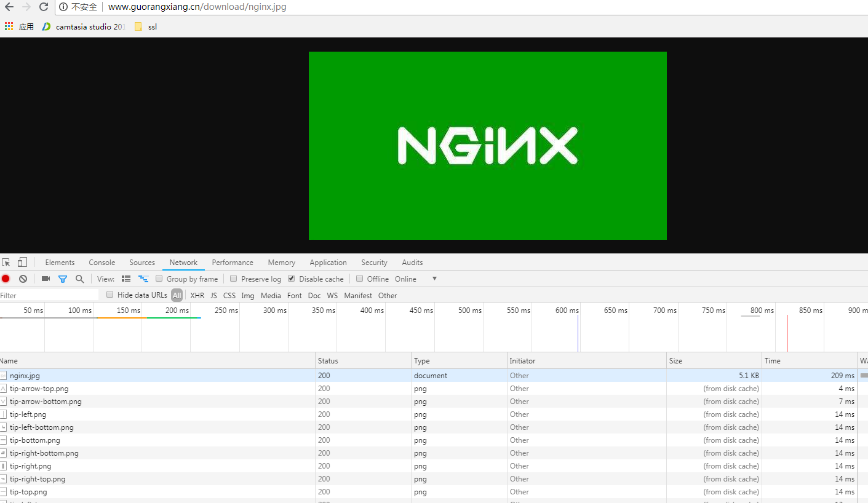Reload the page with the refresh icon
868x503 pixels.
(x=44, y=7)
